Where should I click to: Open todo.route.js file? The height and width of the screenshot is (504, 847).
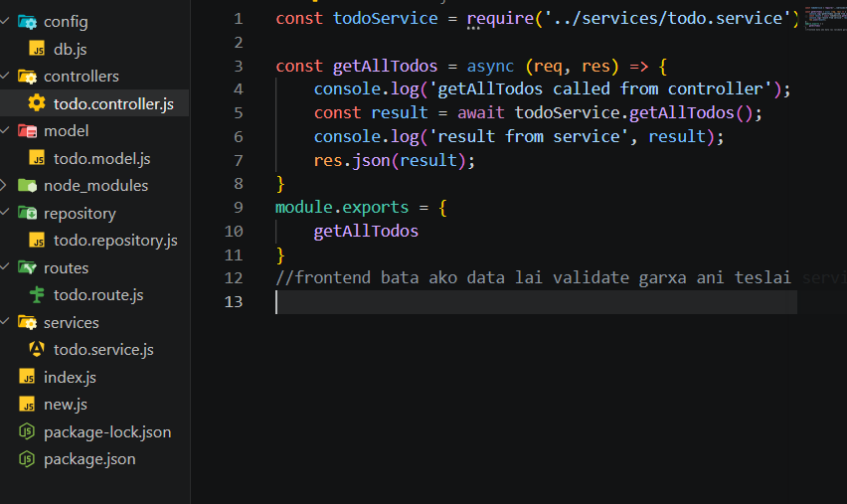point(98,295)
